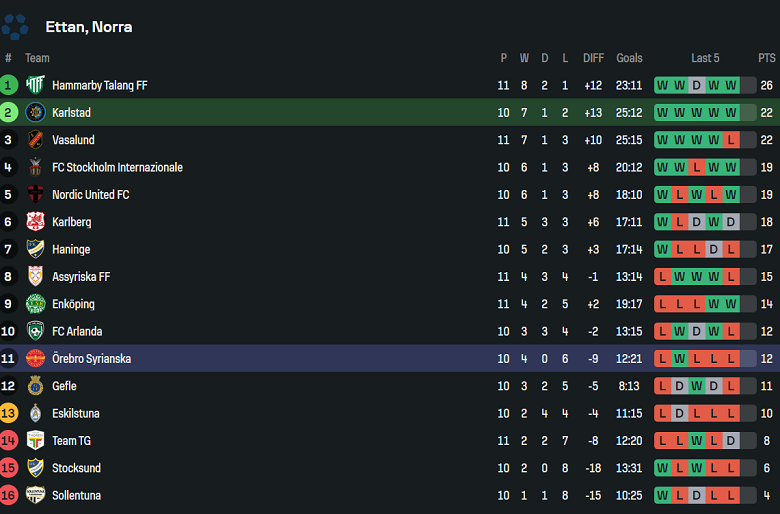Viewport: 780px width, 514px height.
Task: Select the position 13 Eskilstuna rank badge
Action: [x=9, y=413]
